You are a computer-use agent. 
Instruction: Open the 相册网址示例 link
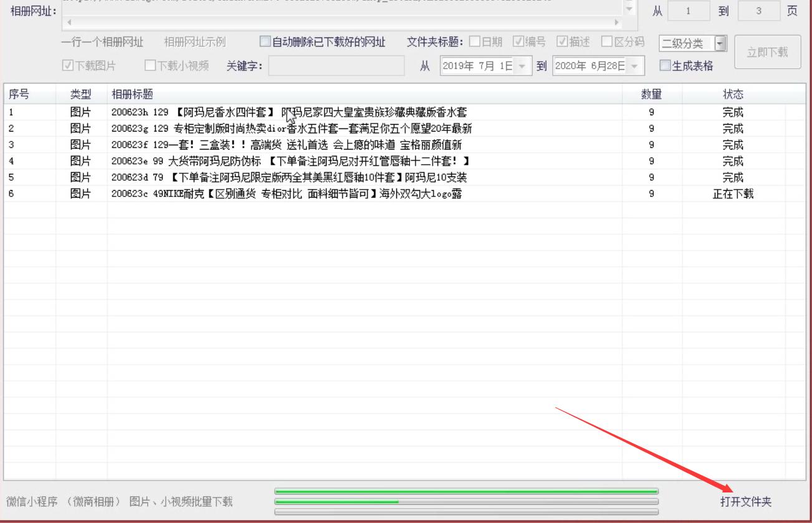[194, 42]
